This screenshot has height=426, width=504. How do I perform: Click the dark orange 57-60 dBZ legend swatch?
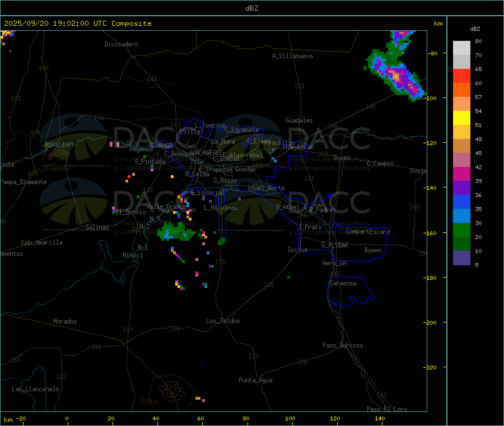pos(461,90)
